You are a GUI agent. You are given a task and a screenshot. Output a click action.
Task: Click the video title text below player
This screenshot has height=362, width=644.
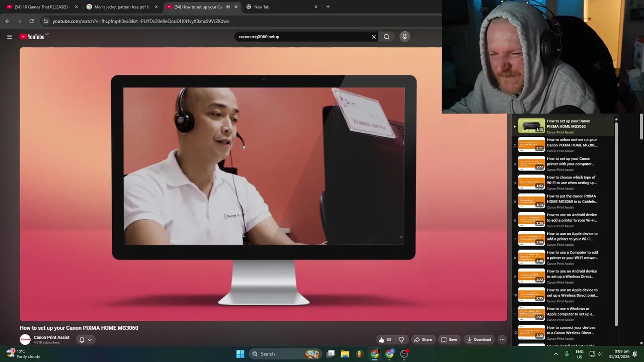tap(79, 328)
